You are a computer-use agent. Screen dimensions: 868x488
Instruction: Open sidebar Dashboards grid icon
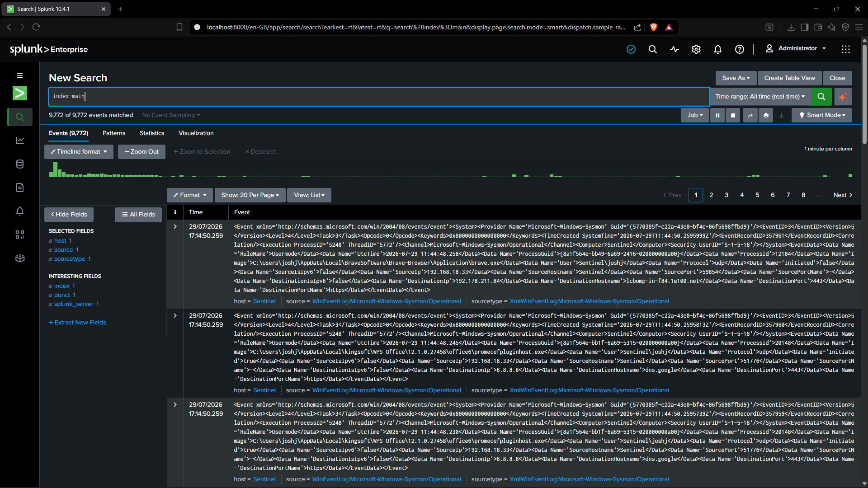[20, 235]
